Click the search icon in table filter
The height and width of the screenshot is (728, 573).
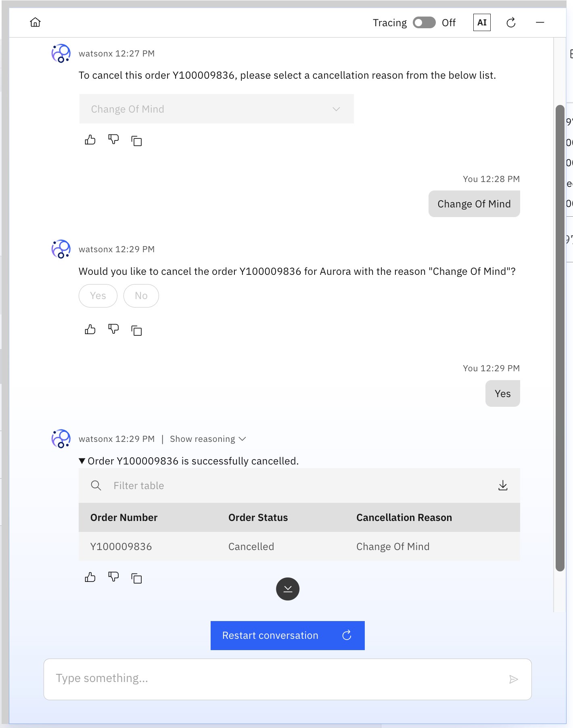(x=96, y=485)
